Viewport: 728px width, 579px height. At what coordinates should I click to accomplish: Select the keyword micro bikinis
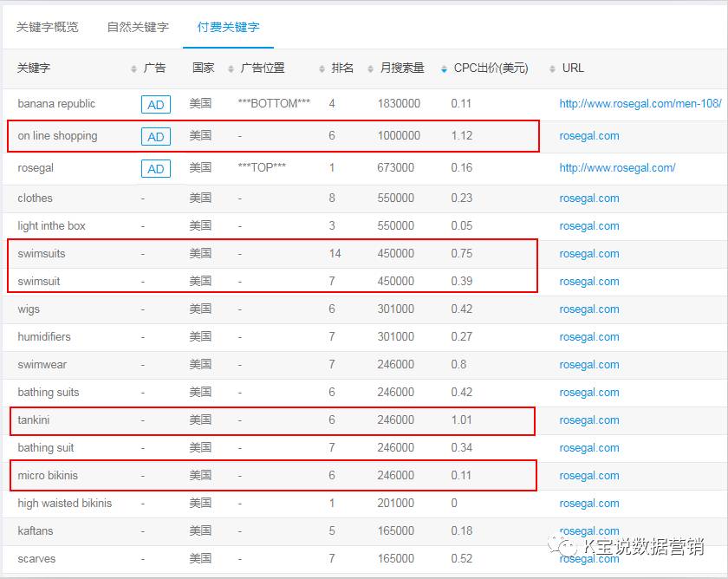pyautogui.click(x=48, y=476)
